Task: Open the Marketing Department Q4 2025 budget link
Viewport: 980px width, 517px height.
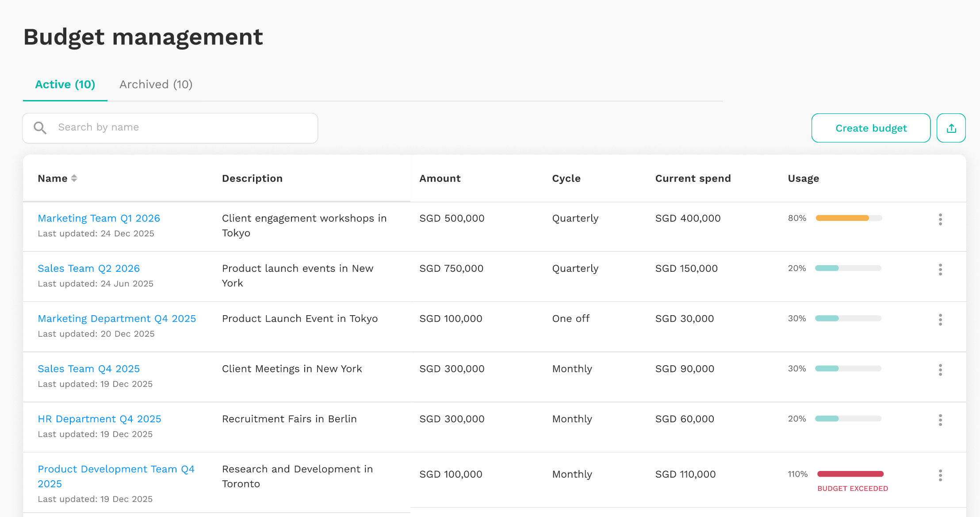Action: point(117,319)
